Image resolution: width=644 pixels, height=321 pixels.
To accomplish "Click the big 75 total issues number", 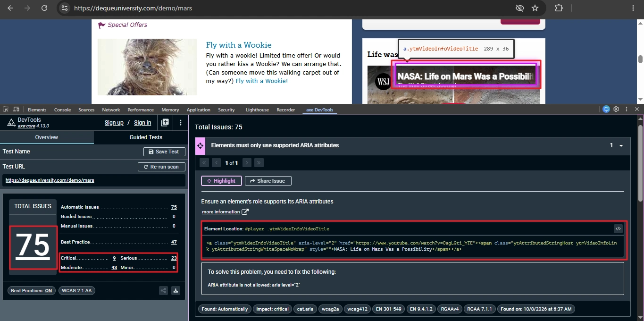I will 33,245.
